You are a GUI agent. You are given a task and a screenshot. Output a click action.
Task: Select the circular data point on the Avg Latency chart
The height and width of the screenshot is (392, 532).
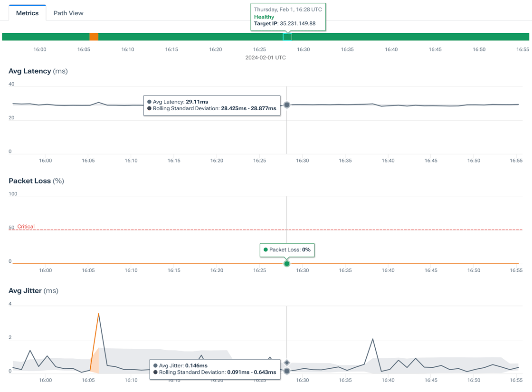(287, 105)
